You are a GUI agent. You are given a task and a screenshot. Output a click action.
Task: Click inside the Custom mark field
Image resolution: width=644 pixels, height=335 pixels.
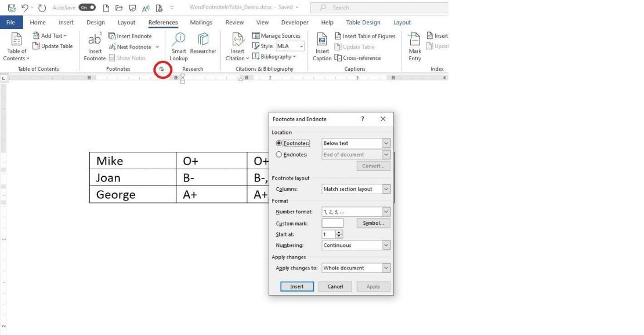(x=332, y=223)
